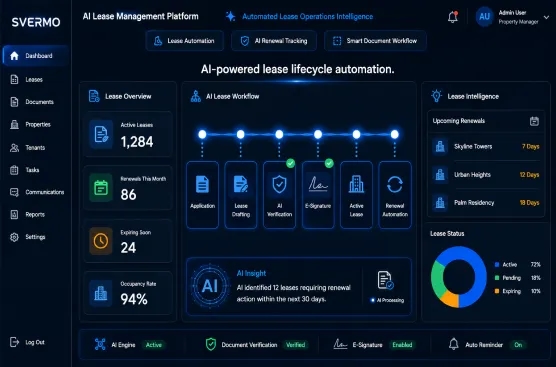
Task: Open Properties in the sidebar
Action: (30, 124)
